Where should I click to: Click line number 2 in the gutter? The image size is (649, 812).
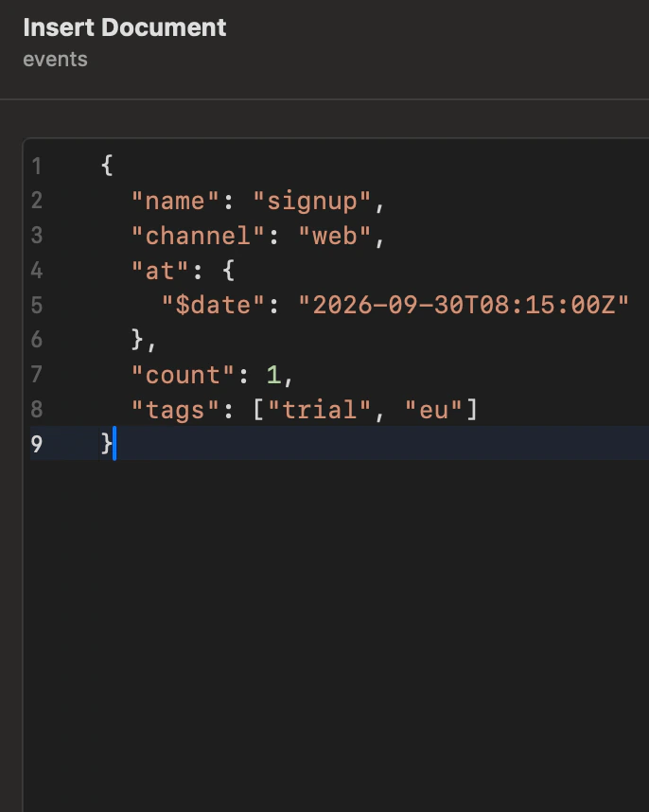coord(36,201)
